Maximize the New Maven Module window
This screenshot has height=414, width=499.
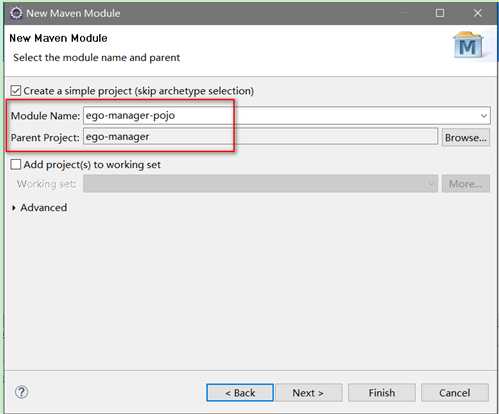440,13
